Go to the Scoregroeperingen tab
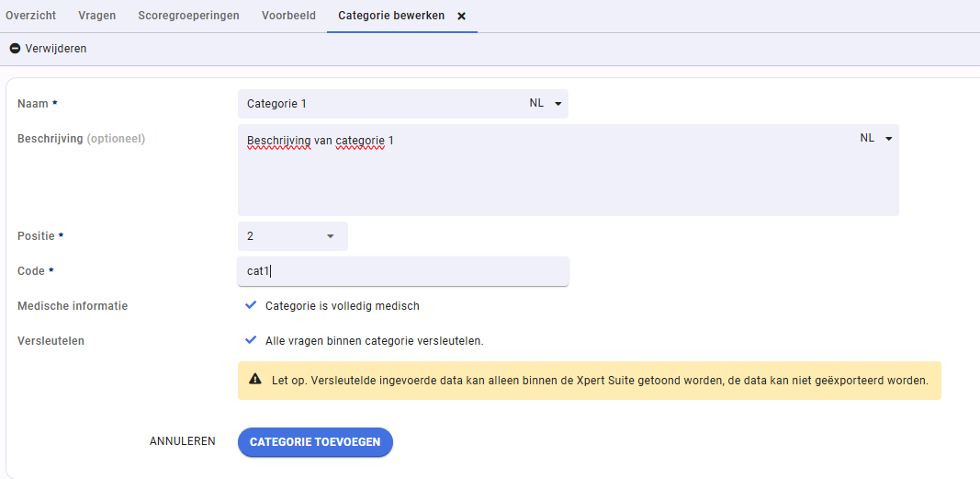This screenshot has width=980, height=479. (189, 16)
